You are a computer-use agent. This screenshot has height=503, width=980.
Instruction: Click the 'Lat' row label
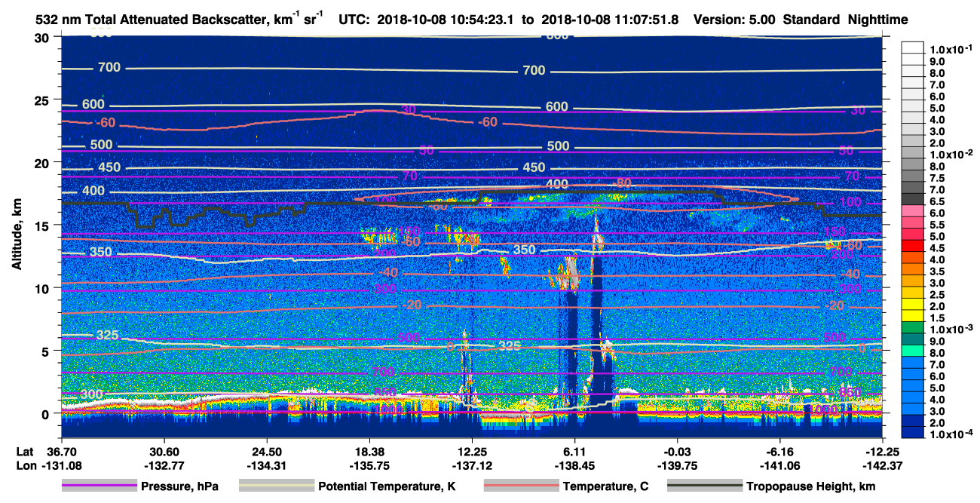coord(25,452)
